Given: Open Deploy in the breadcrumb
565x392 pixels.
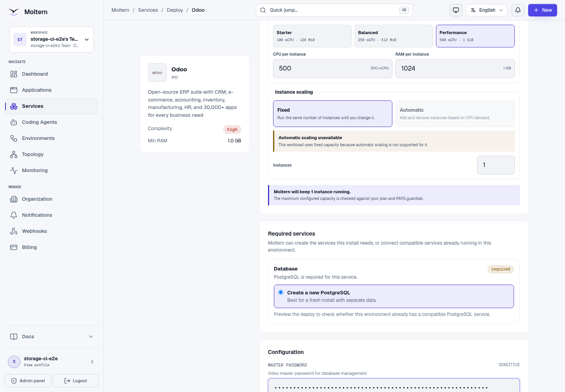Looking at the screenshot, I should click(175, 10).
